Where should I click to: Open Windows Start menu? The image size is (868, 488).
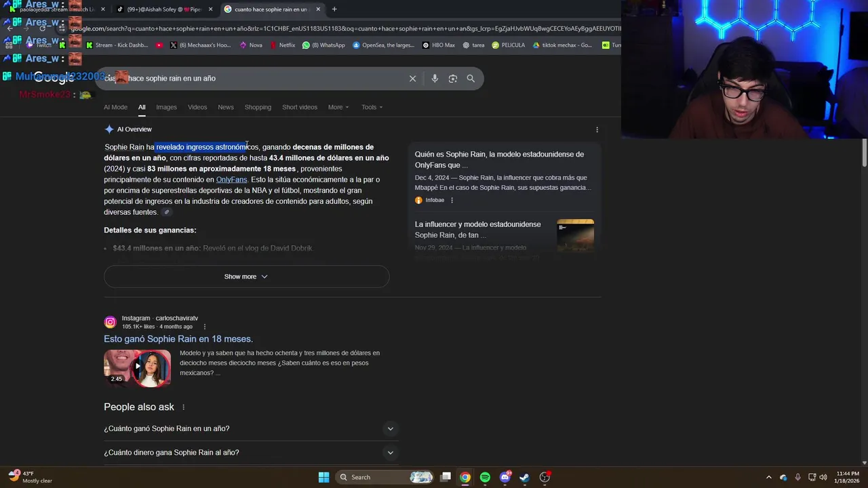[x=323, y=477]
